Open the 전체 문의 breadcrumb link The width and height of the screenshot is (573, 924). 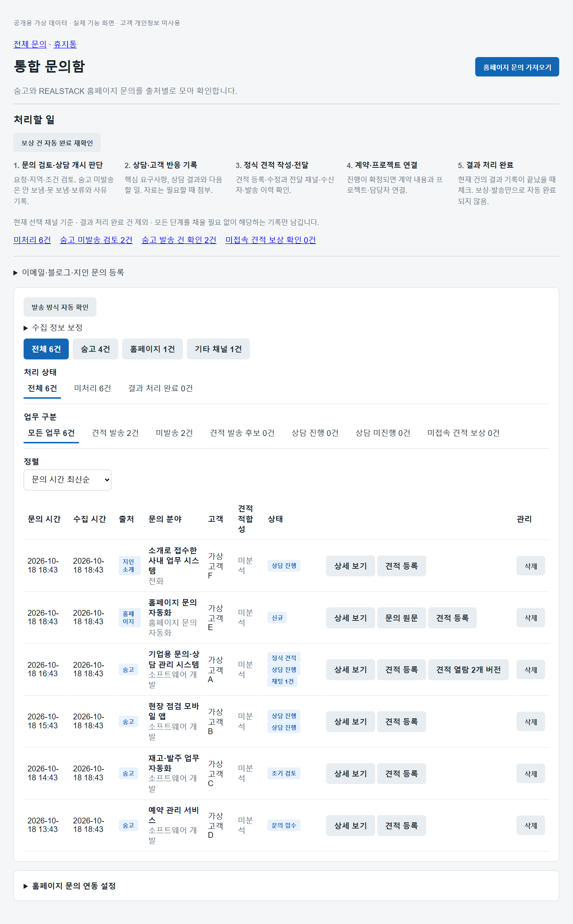point(30,44)
